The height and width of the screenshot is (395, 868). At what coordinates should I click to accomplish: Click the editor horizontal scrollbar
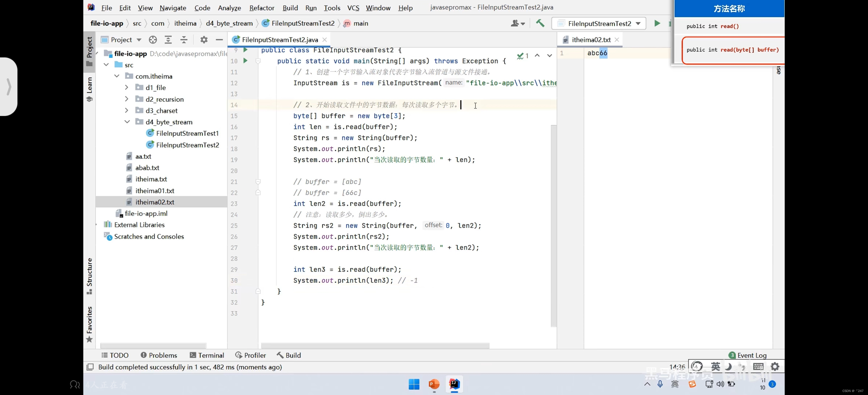375,346
